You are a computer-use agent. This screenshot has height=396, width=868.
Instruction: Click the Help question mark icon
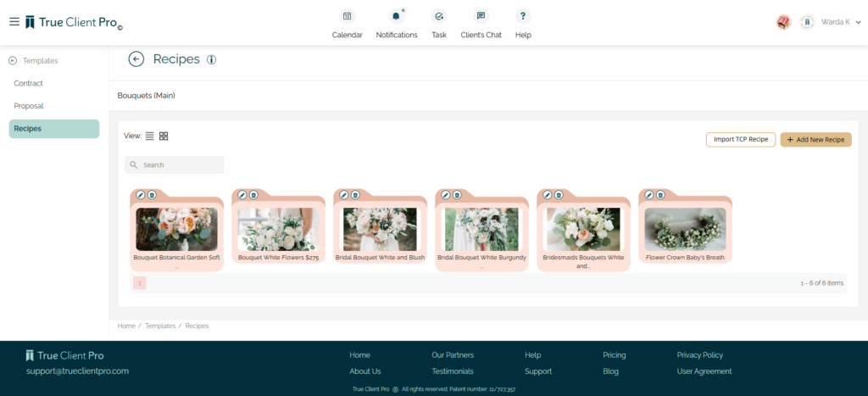click(x=523, y=16)
